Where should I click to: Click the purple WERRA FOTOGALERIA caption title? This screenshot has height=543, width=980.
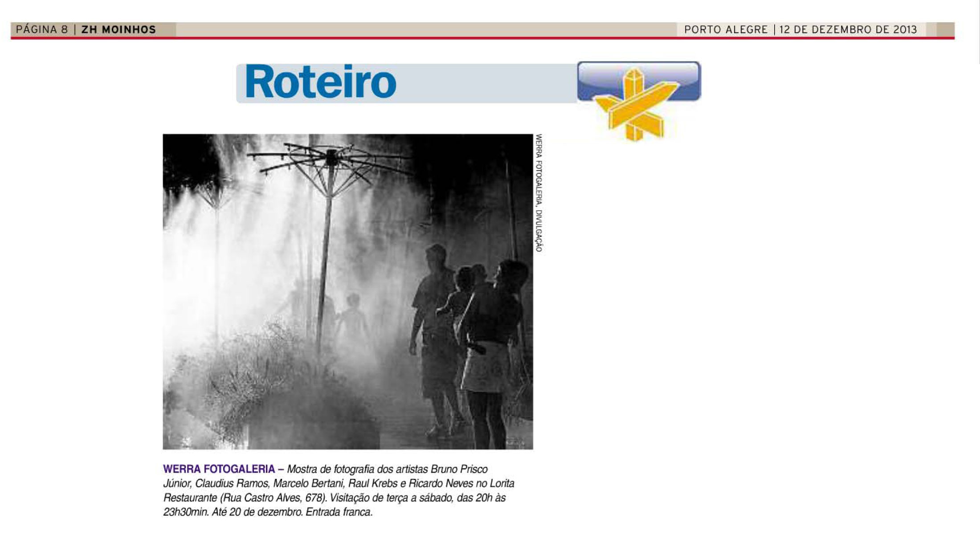point(219,469)
